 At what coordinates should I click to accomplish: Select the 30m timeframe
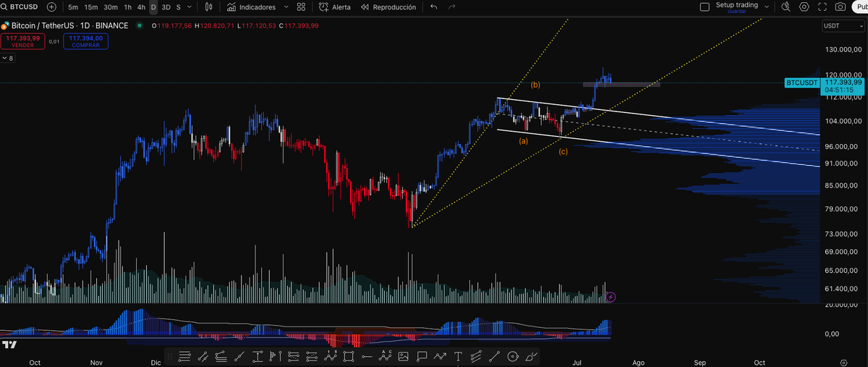[111, 7]
